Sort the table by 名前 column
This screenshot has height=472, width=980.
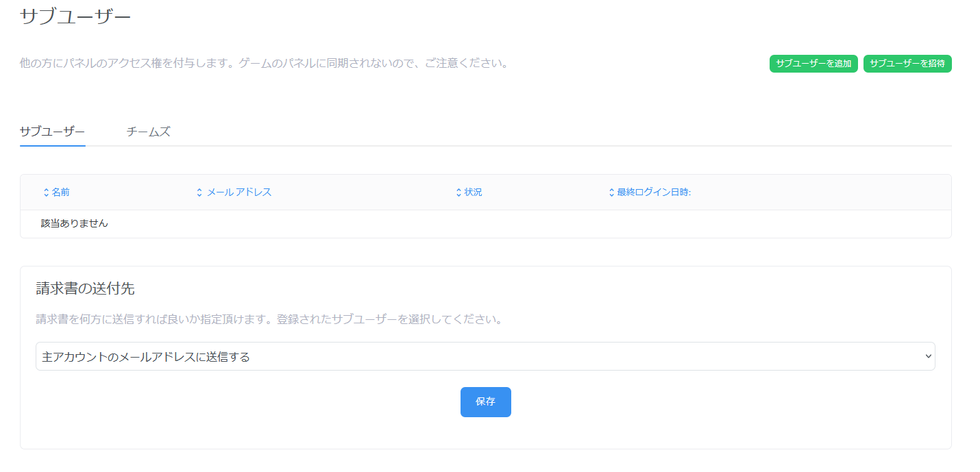(45, 192)
